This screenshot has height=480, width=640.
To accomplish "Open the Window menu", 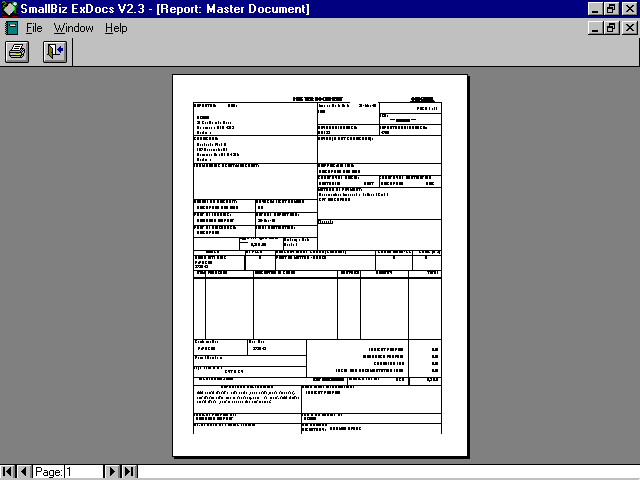I will click(73, 28).
